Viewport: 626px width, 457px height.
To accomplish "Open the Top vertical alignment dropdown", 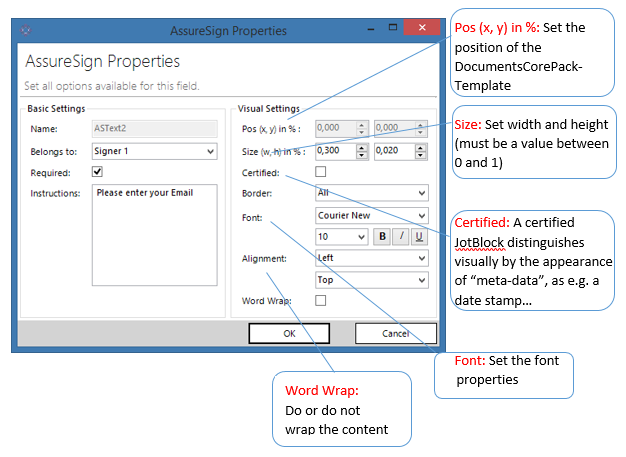I will pos(372,280).
